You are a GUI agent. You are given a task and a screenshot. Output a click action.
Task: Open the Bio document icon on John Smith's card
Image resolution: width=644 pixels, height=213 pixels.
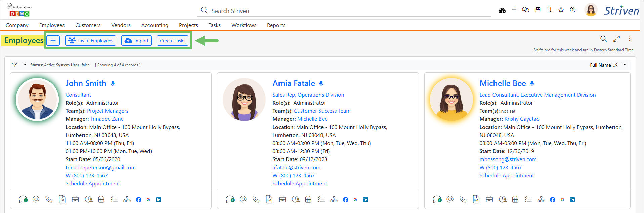coord(62,199)
